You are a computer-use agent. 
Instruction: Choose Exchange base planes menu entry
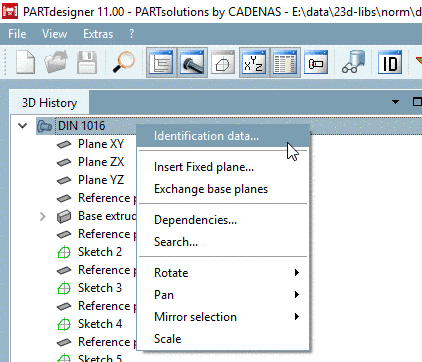pos(223,189)
